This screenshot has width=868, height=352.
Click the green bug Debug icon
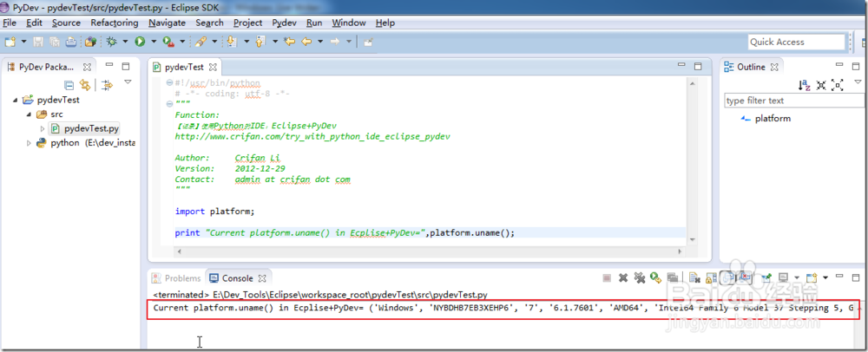click(111, 42)
